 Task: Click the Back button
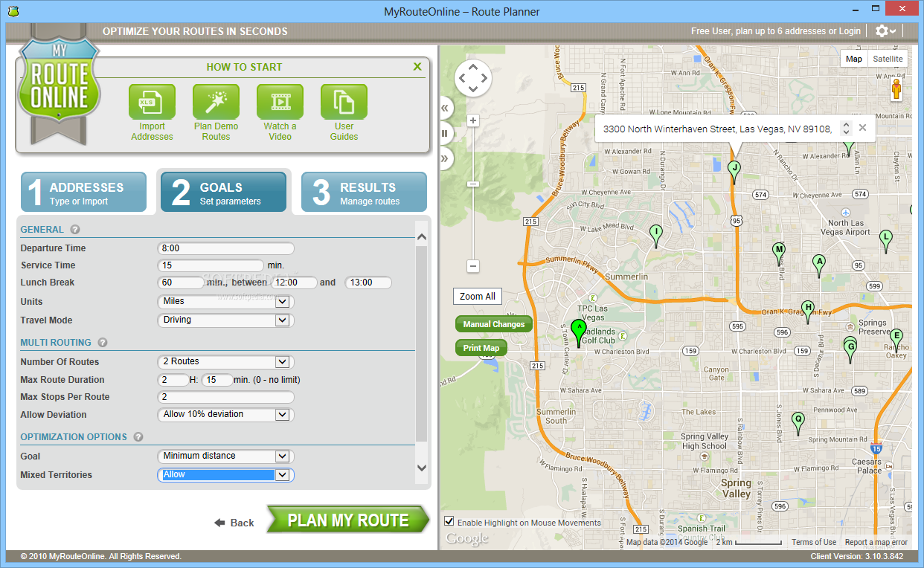click(x=234, y=523)
